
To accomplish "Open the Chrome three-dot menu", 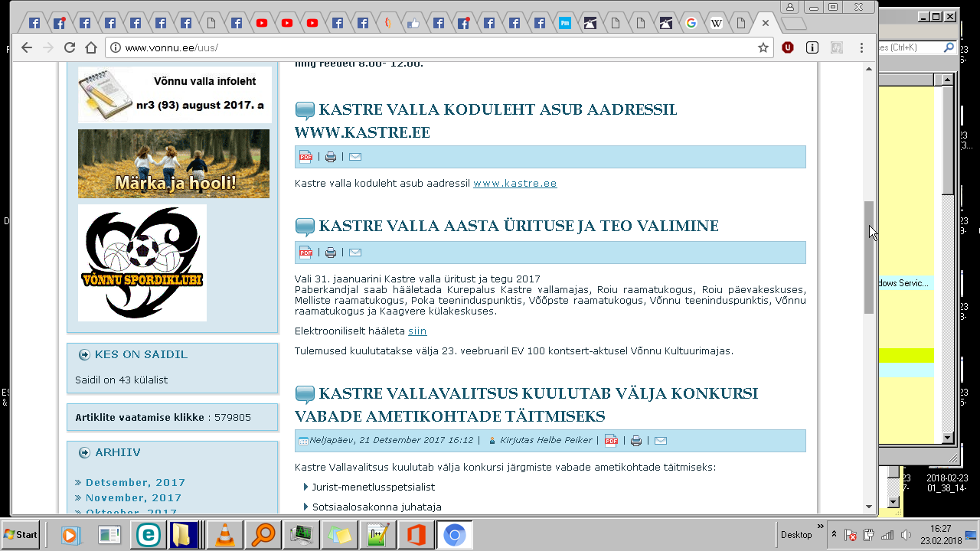I will pos(862,47).
